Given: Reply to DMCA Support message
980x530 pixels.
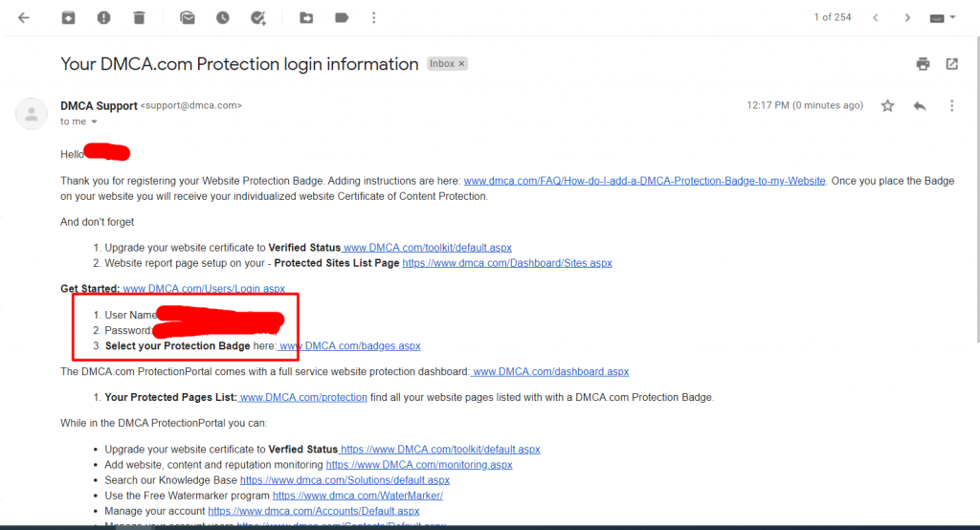Looking at the screenshot, I should 920,105.
